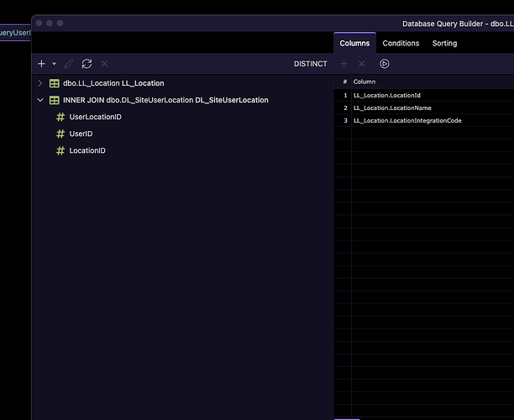This screenshot has width=514, height=420.
Task: Click the refresh tables icon
Action: click(87, 64)
